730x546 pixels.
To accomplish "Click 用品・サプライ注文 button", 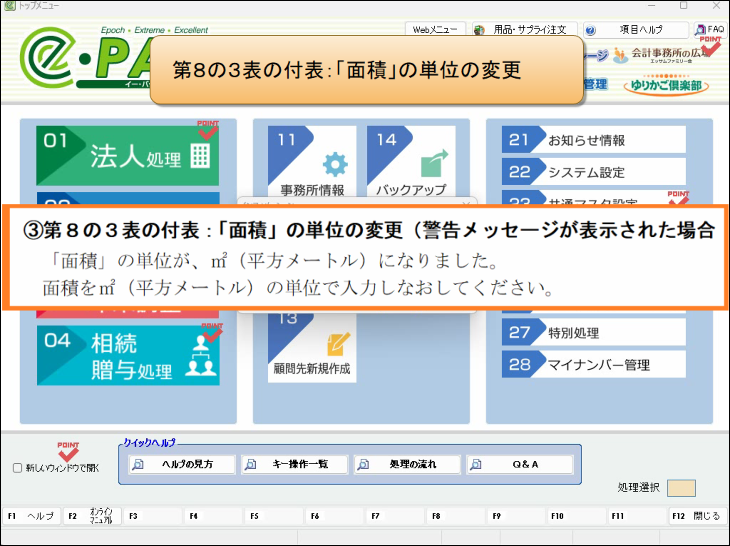I will tap(525, 30).
